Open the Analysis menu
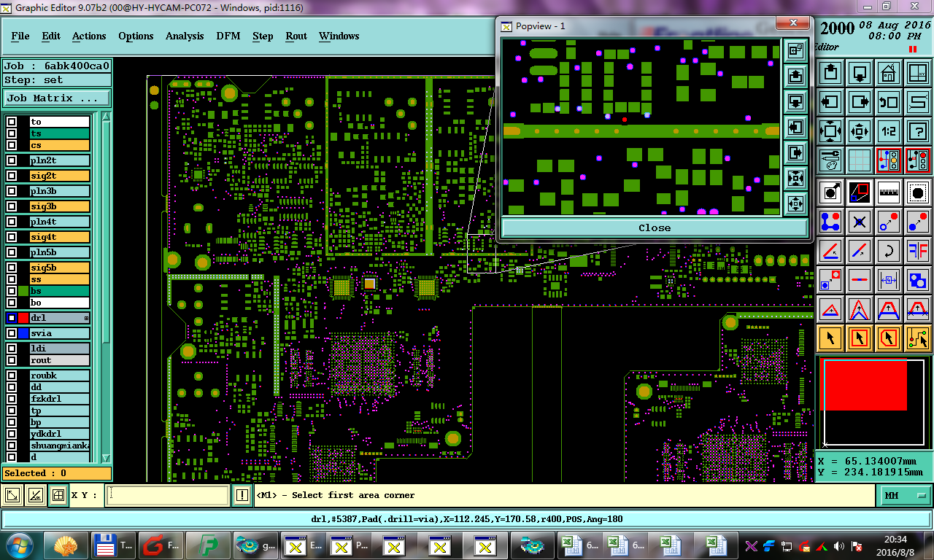 click(x=185, y=36)
